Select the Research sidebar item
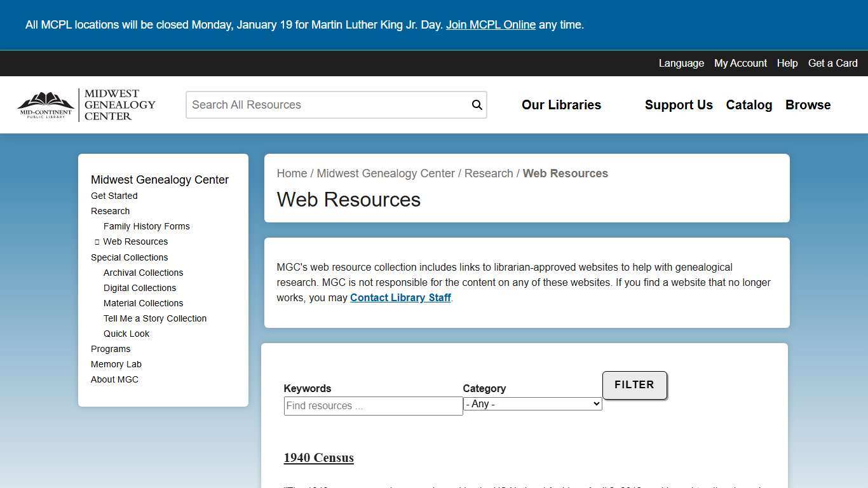This screenshot has width=868, height=488. [110, 211]
